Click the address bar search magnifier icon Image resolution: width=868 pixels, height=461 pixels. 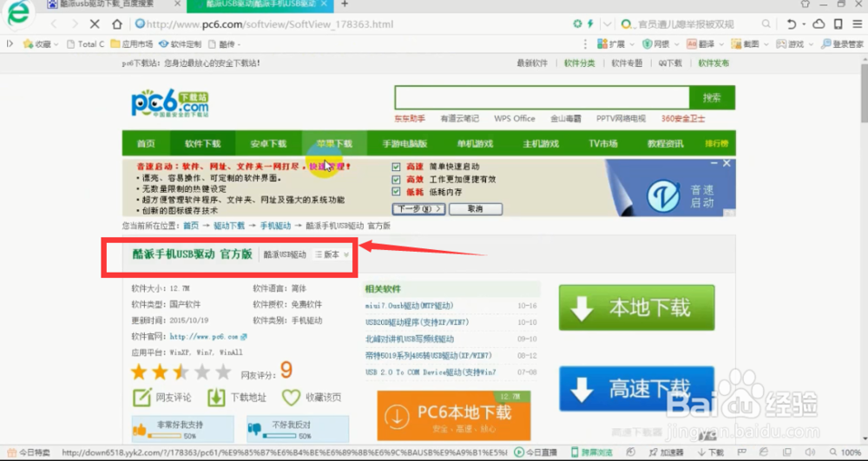(766, 24)
